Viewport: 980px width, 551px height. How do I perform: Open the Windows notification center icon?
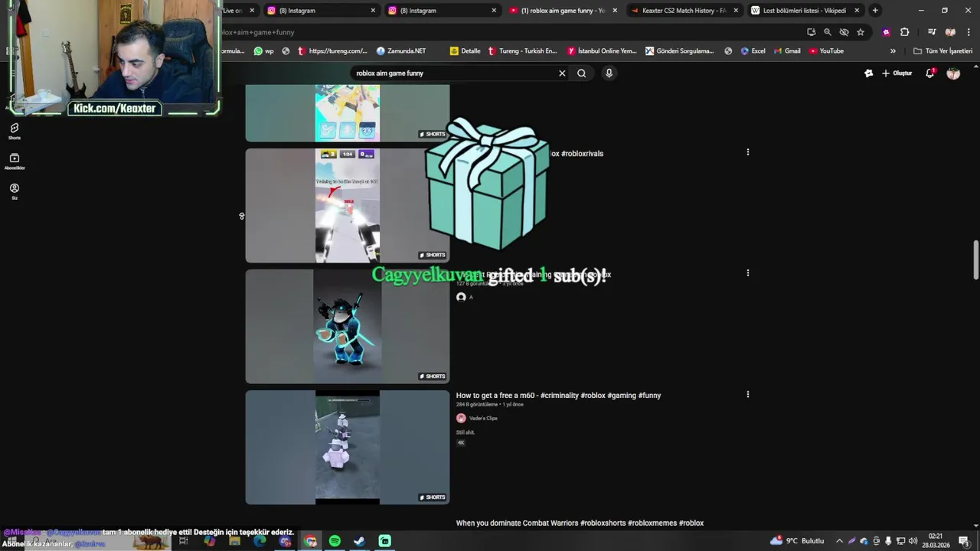[964, 541]
